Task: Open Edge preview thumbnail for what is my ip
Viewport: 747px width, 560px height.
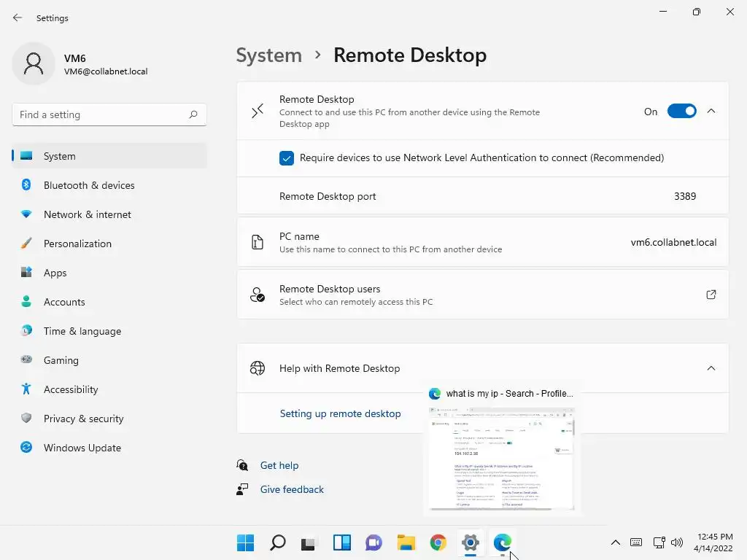Action: click(501, 459)
